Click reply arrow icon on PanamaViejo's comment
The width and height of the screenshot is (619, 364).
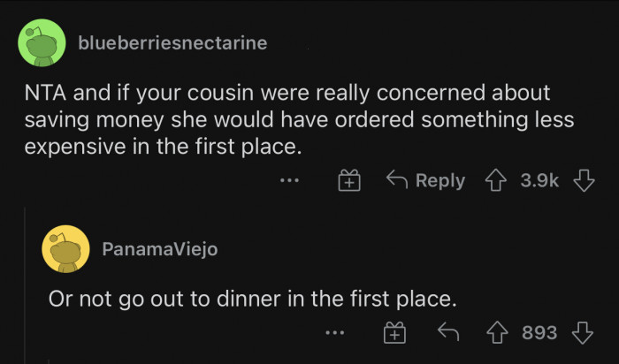[x=447, y=332]
